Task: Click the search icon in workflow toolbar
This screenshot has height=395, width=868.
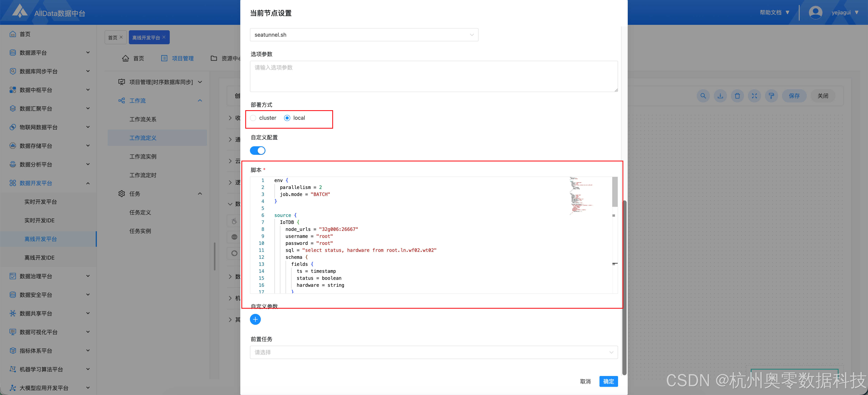Action: (x=703, y=96)
